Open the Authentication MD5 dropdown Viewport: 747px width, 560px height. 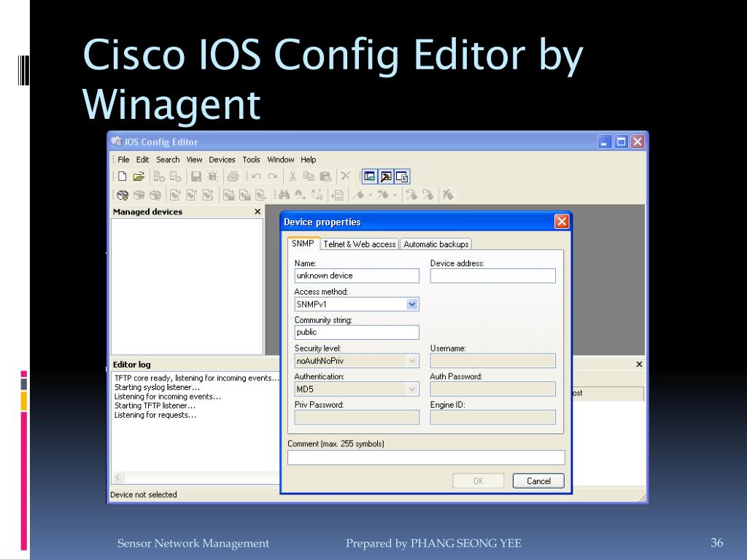click(x=412, y=389)
